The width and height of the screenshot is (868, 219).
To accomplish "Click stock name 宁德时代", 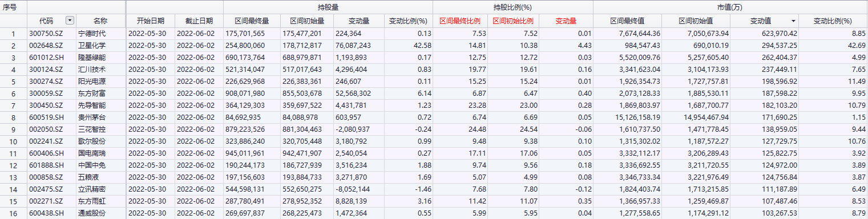I will pos(92,34).
